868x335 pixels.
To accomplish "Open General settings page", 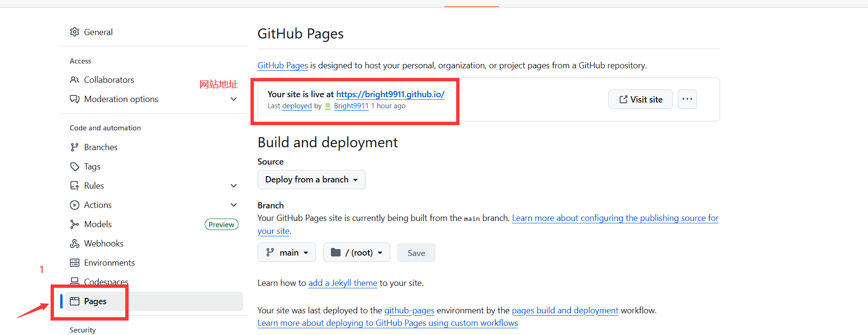I will pos(98,32).
